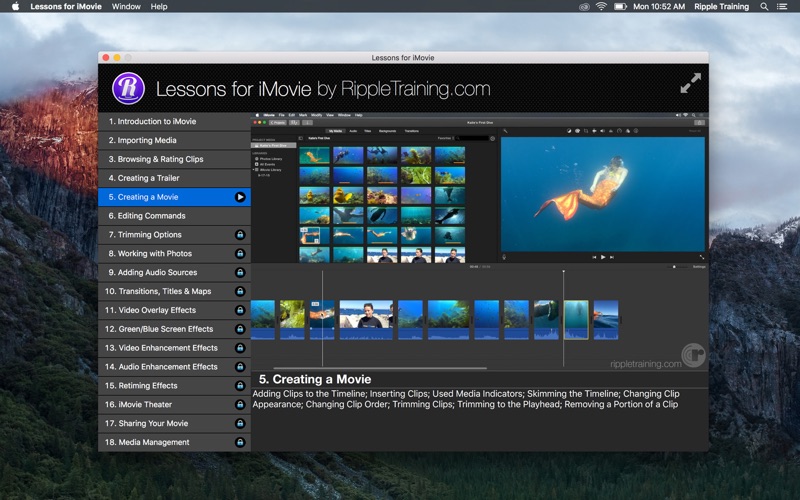The image size is (800, 500).
Task: Select lesson 14 Audio Enhancement Effects
Action: [x=174, y=367]
